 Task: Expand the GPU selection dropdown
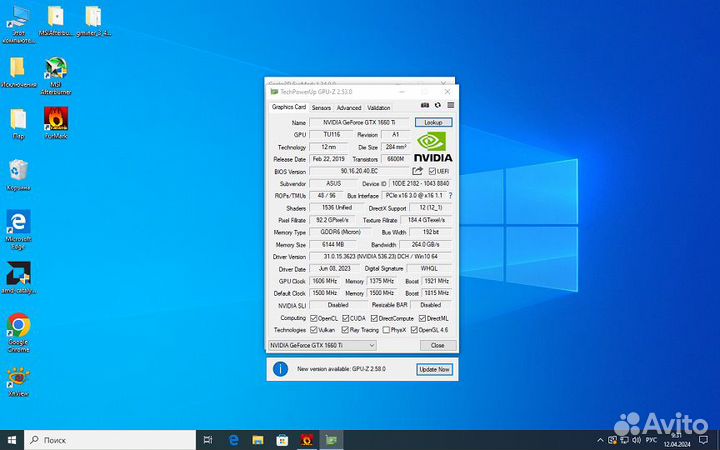(322, 345)
